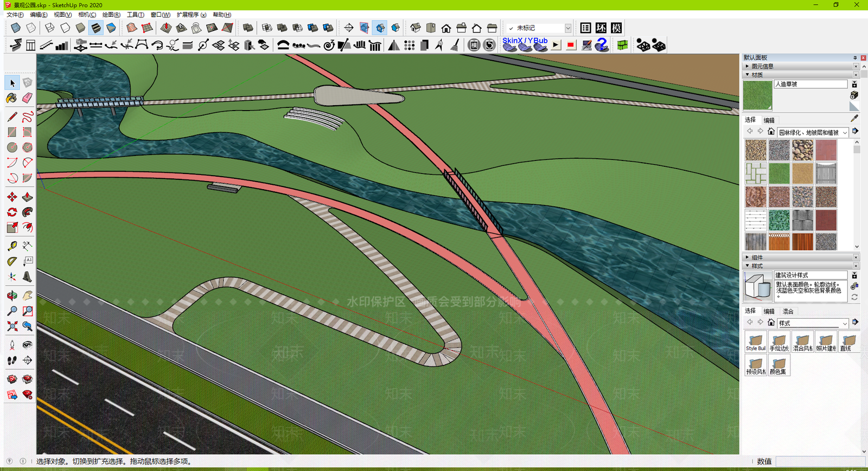The width and height of the screenshot is (868, 471).
Task: Switch to X-ray face style
Action: (16, 28)
